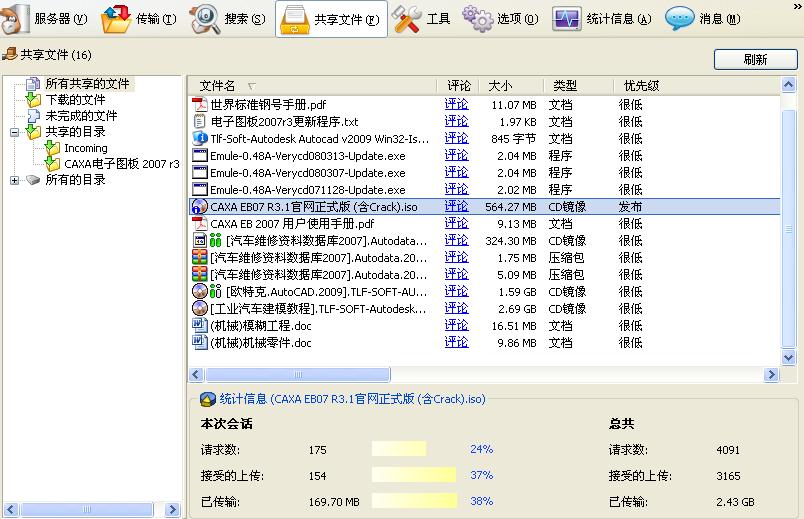
Task: Click Word icon of (机械)模糊工程.doc
Action: click(199, 325)
